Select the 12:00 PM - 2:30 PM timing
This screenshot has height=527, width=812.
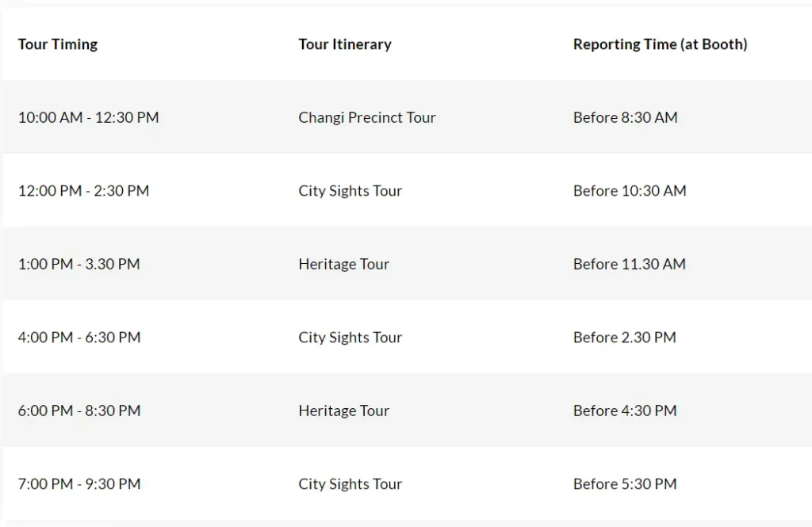[x=83, y=191]
